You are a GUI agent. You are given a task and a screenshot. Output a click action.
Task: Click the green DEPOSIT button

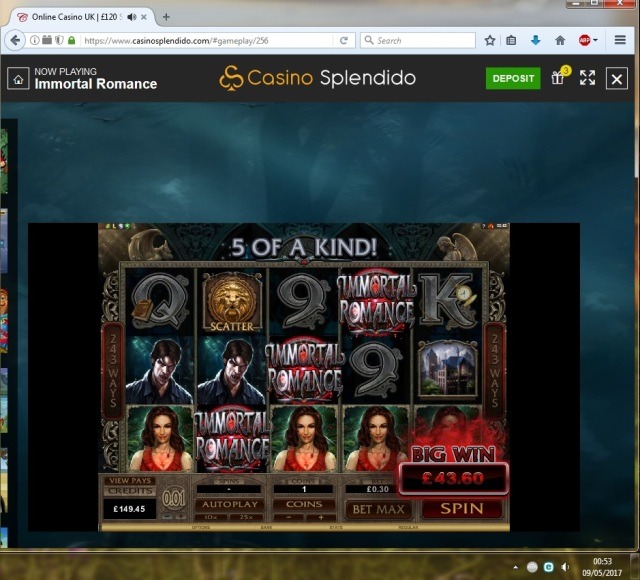point(513,78)
